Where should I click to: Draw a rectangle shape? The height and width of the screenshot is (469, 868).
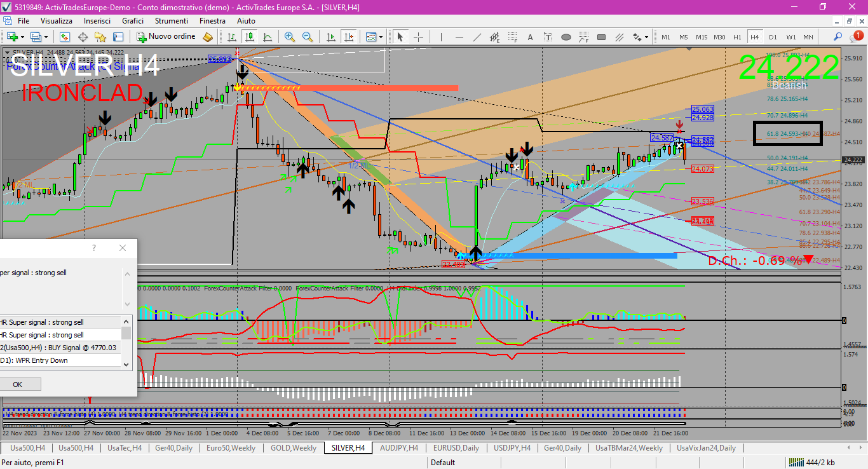click(x=602, y=37)
